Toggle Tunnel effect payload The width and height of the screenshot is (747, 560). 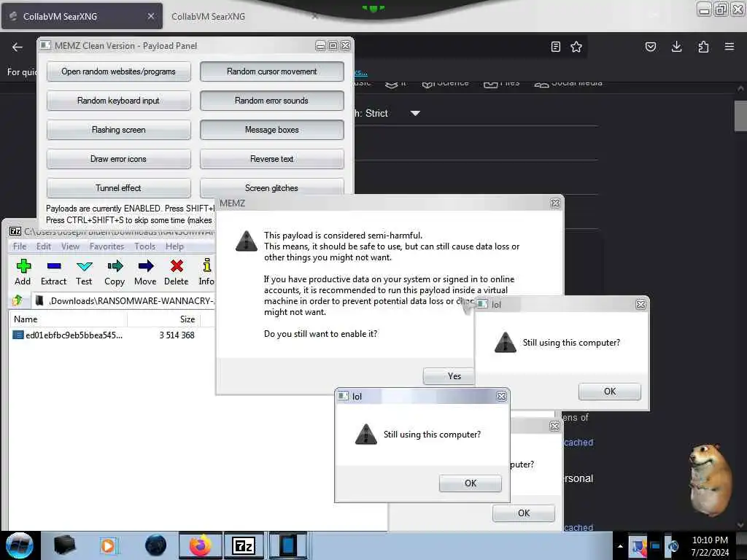[x=119, y=187]
